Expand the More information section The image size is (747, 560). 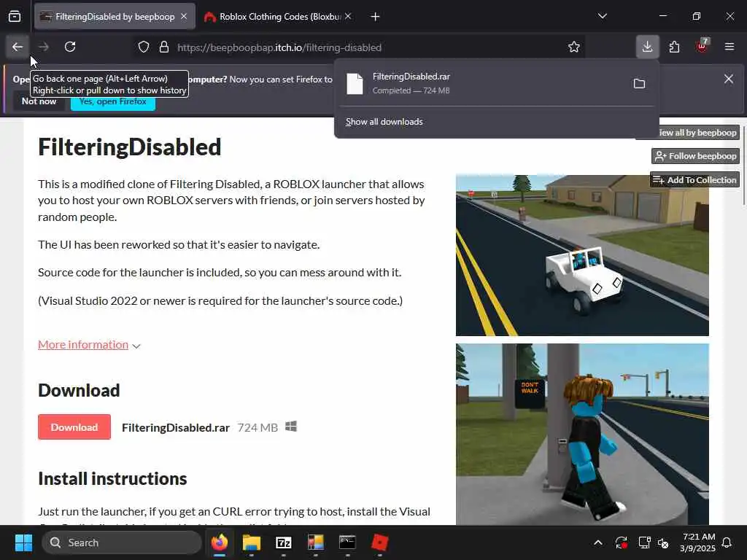tap(89, 345)
